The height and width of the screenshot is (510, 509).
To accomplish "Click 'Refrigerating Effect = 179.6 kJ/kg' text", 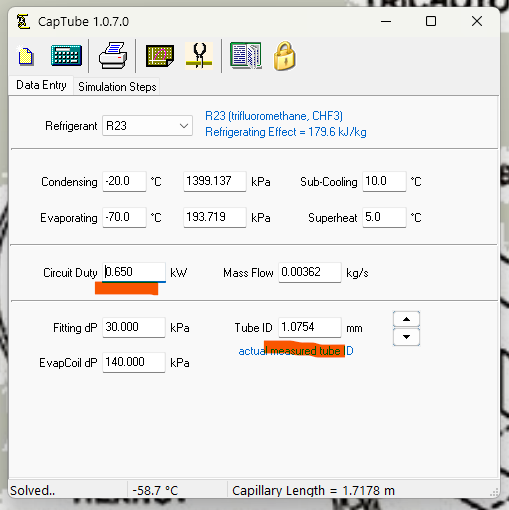I will [286, 132].
